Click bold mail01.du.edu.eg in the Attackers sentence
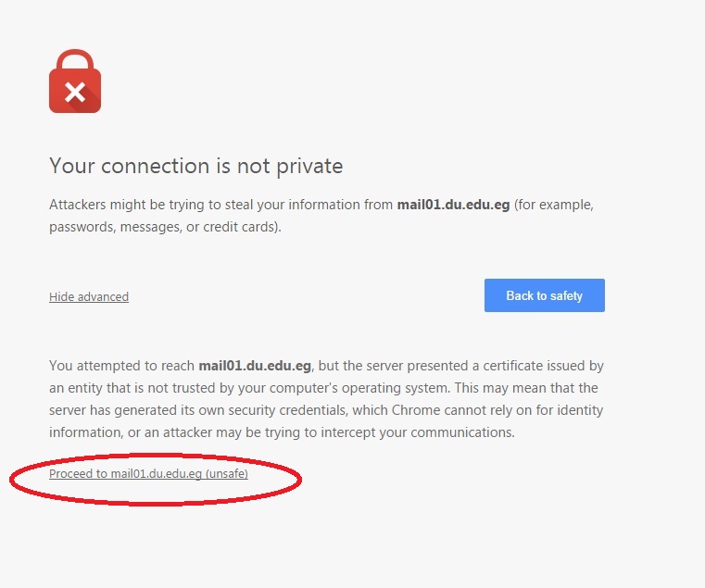Image resolution: width=705 pixels, height=588 pixels. pos(453,205)
